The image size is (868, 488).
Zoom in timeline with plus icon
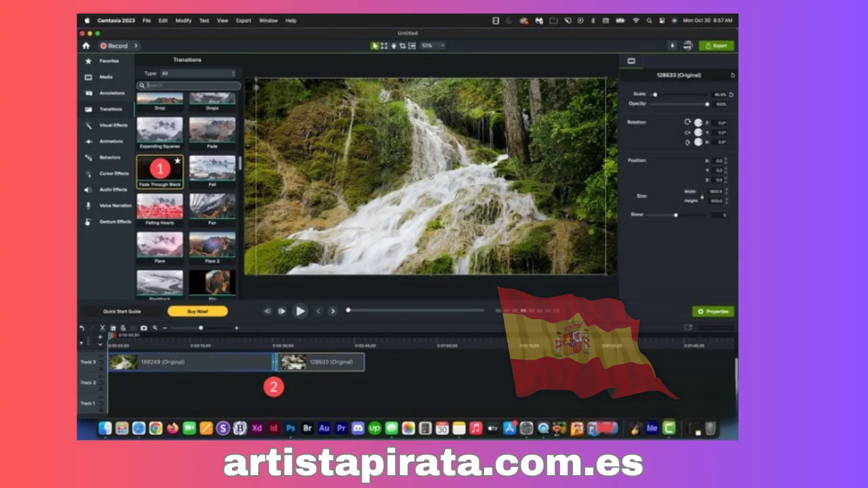point(237,328)
